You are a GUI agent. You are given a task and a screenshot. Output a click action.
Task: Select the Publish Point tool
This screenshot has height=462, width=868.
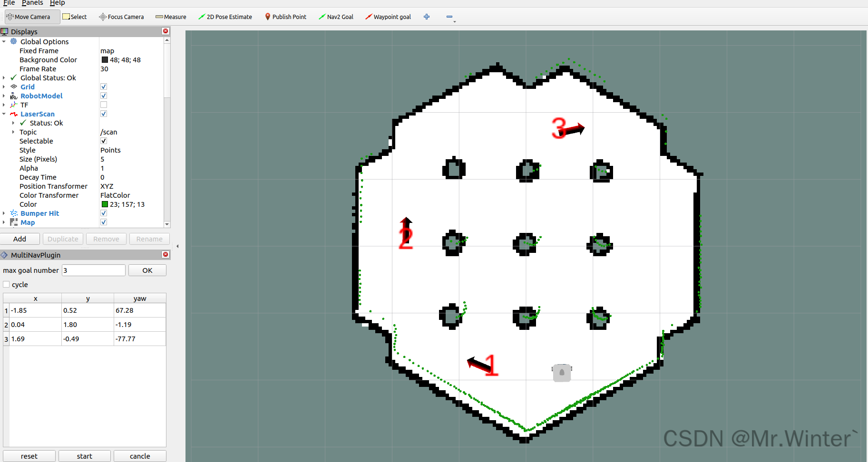pos(286,17)
